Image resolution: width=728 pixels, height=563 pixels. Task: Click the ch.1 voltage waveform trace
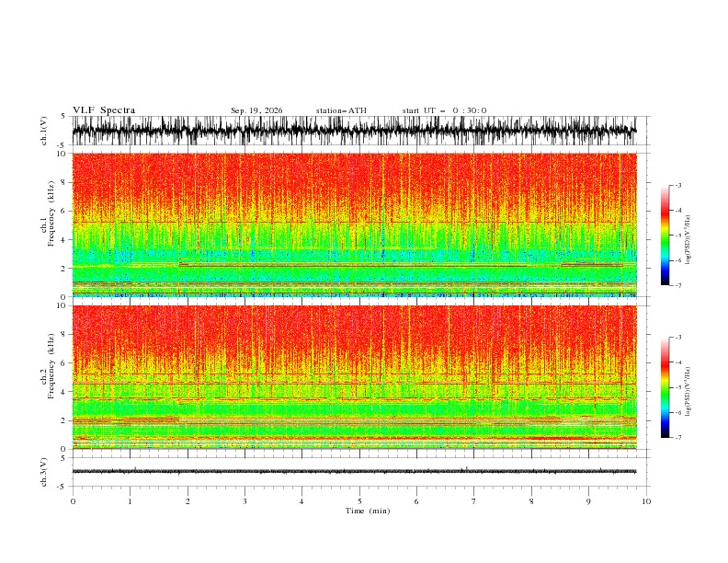coord(354,131)
